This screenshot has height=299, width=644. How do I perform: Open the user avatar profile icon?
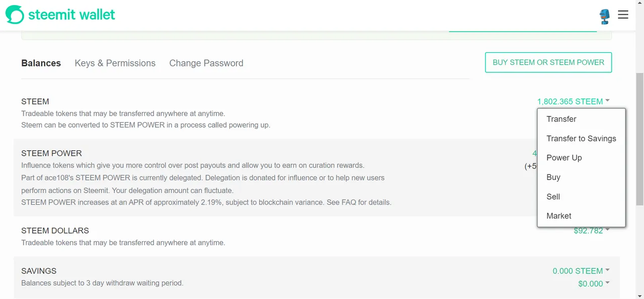(604, 16)
